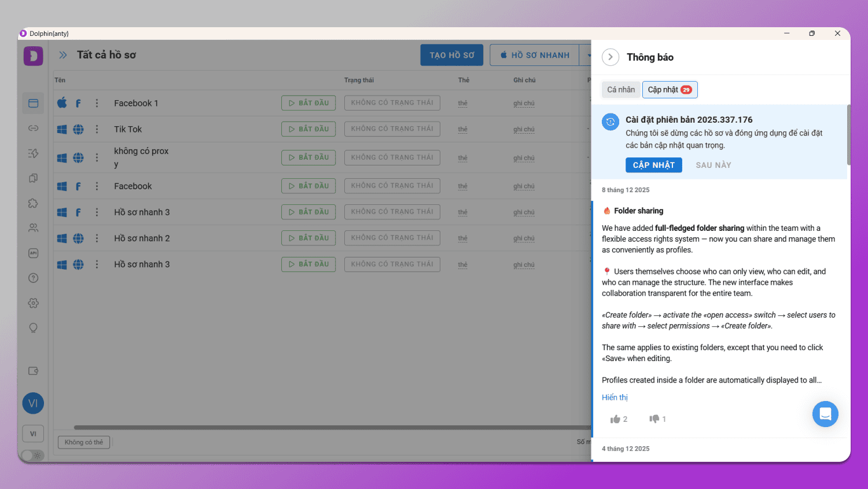Viewport: 868px width, 489px height.
Task: Click the Facebook icon in Facebook 1 row
Action: 78,103
